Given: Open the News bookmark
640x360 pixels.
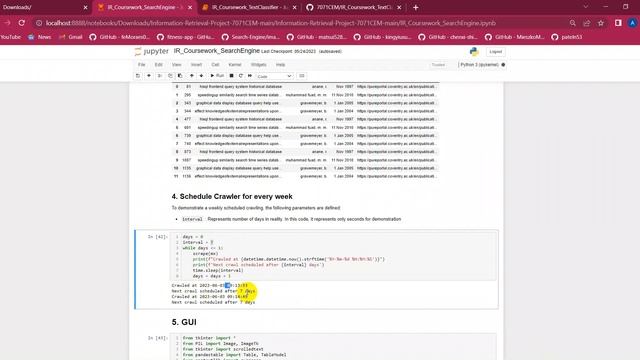Looking at the screenshot, I should pos(40,37).
